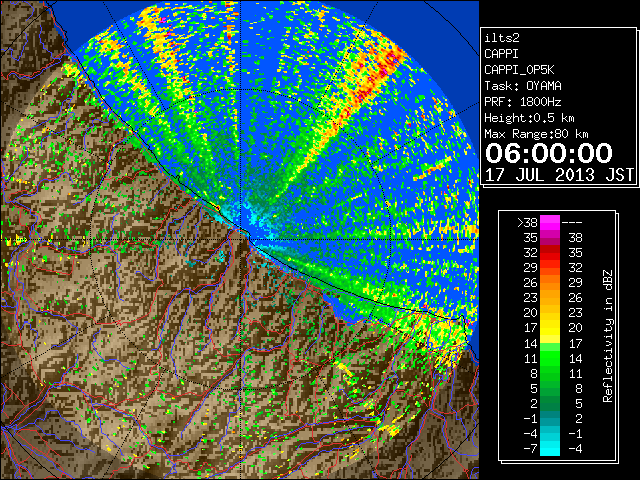Click the '---' legend upper bound marker
The image size is (640, 480).
click(x=572, y=223)
